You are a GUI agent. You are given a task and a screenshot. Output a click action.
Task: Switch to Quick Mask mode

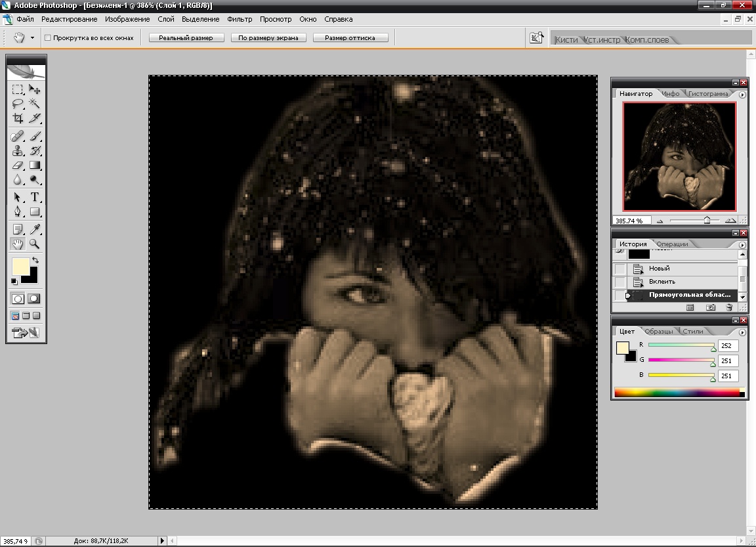pyautogui.click(x=34, y=299)
